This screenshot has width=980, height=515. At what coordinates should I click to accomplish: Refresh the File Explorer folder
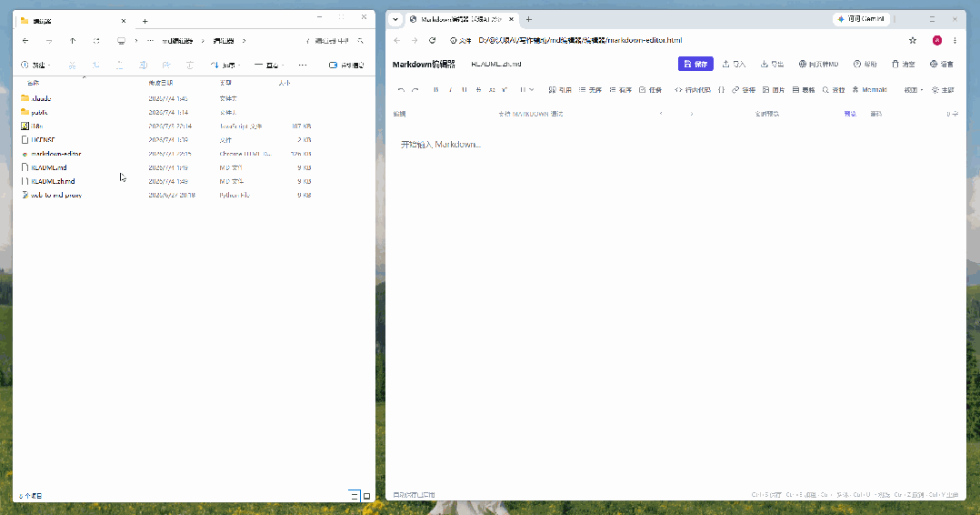pos(96,41)
